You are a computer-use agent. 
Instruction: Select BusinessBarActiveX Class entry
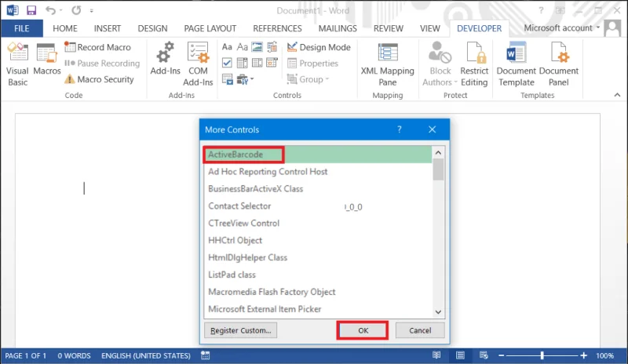point(318,189)
